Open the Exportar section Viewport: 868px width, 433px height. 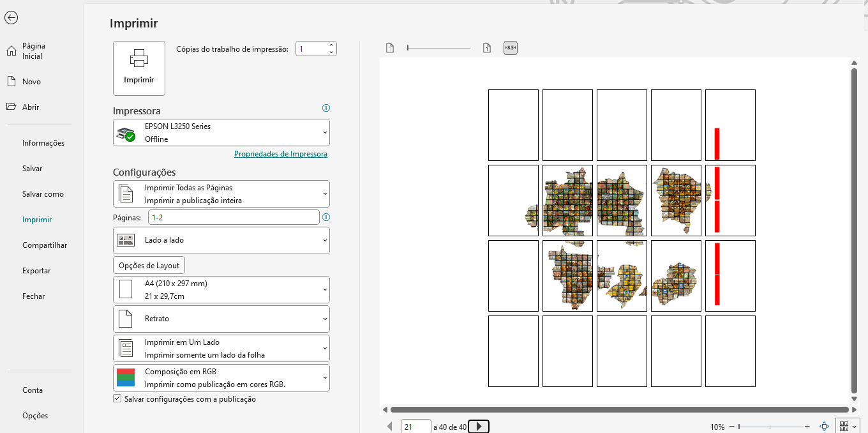tap(36, 271)
